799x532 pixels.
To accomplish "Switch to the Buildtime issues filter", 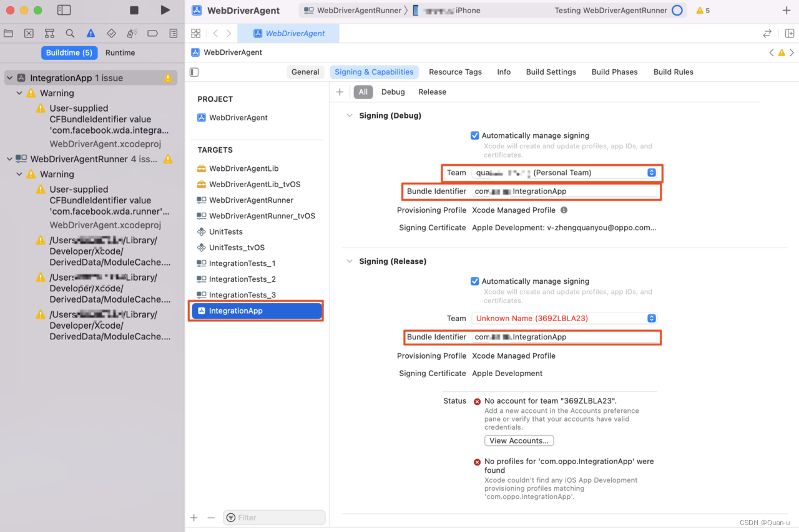I will (69, 53).
